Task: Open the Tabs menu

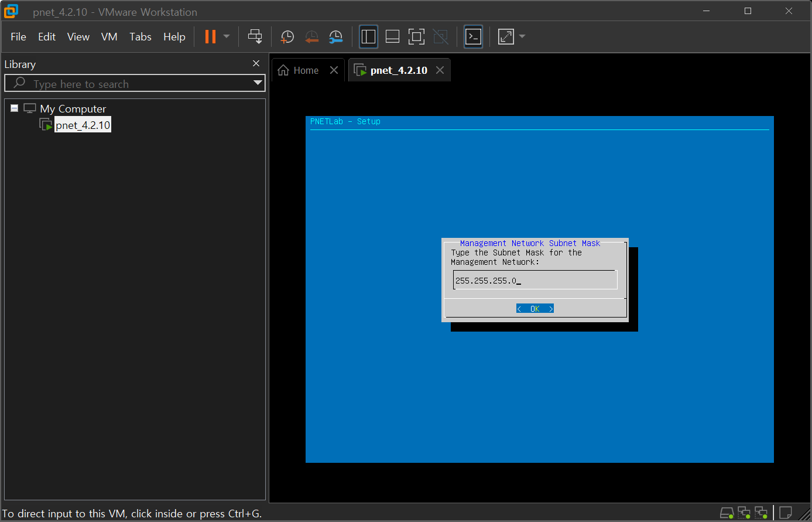Action: tap(141, 36)
